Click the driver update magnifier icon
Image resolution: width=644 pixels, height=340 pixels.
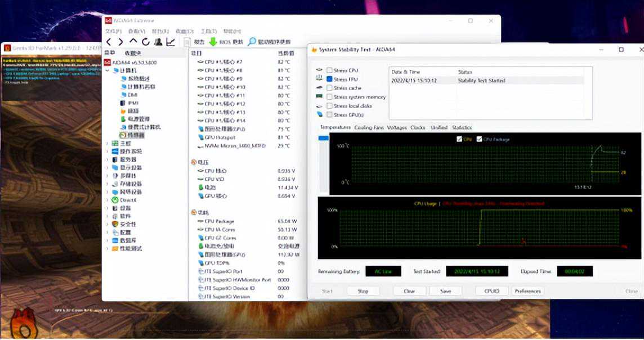pos(252,42)
